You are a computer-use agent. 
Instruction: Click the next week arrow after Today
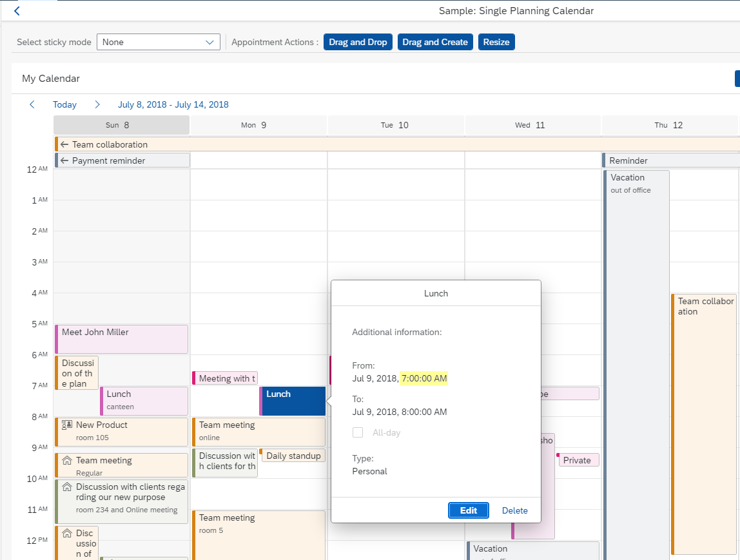coord(97,104)
